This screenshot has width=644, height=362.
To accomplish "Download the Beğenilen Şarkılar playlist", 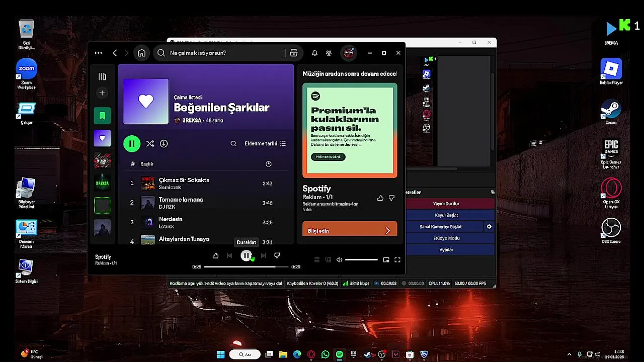I will tap(164, 144).
